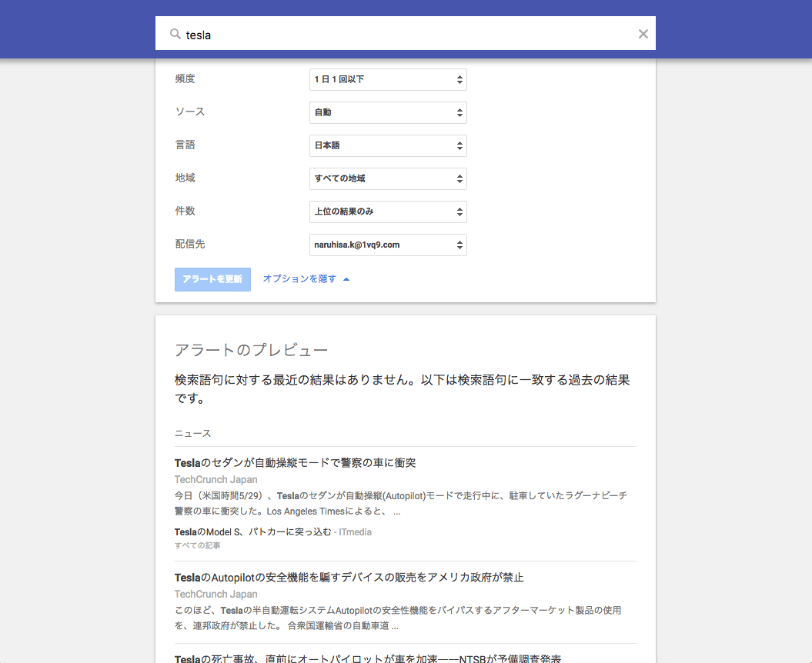Open the 地域 region dropdown
812x663 pixels.
click(388, 179)
